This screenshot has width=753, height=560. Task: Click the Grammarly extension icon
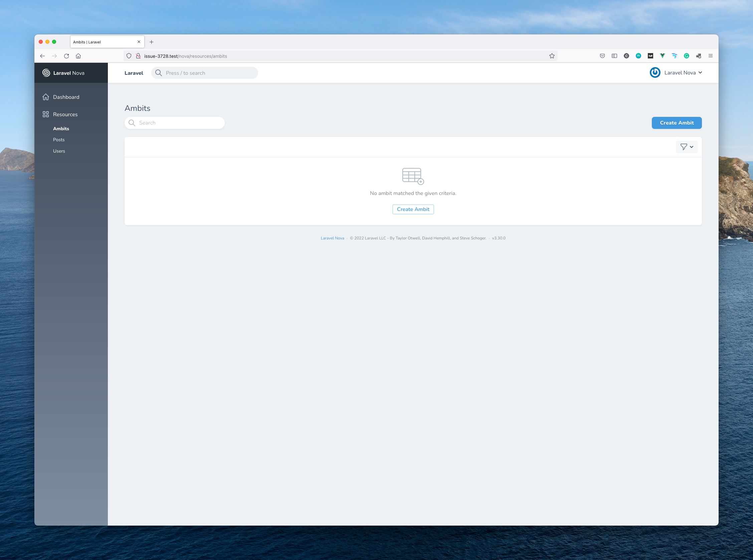(687, 56)
